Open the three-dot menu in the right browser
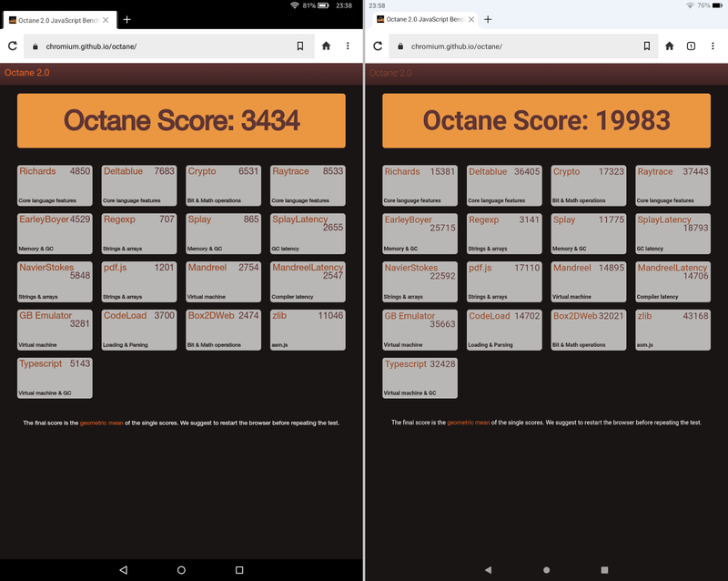This screenshot has height=581, width=728. point(713,46)
